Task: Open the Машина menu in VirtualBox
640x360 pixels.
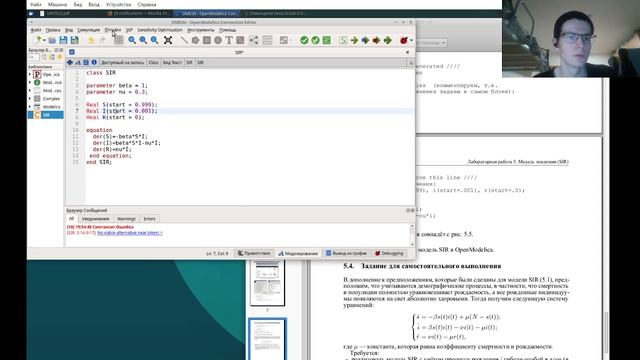Action: click(x=57, y=4)
